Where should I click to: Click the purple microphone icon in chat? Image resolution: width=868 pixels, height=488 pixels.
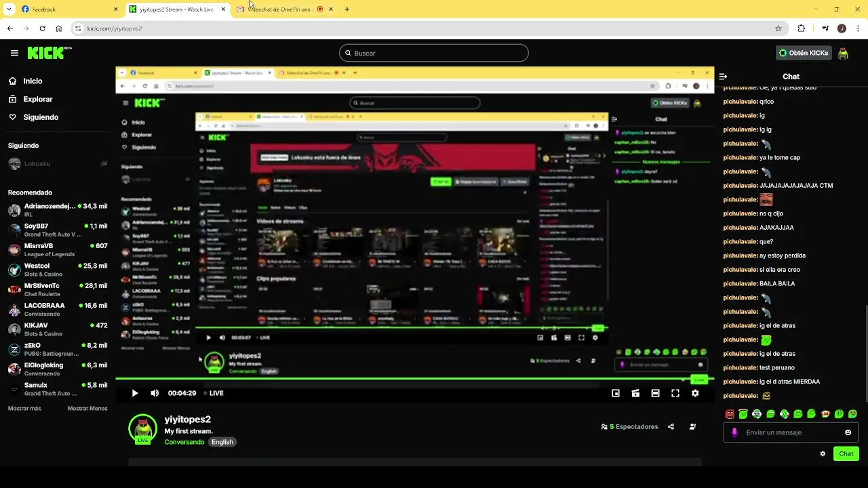734,432
